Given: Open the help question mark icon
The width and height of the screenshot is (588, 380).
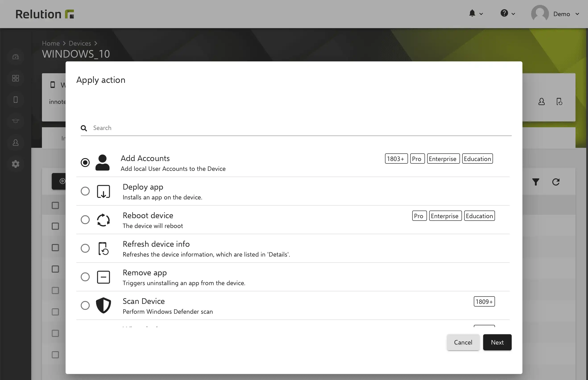Looking at the screenshot, I should 504,13.
